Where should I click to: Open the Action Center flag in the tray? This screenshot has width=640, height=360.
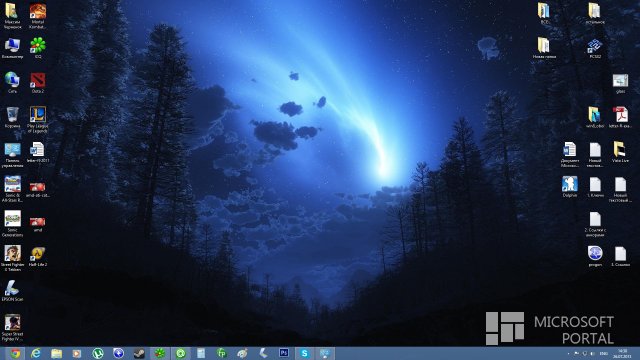tap(577, 353)
